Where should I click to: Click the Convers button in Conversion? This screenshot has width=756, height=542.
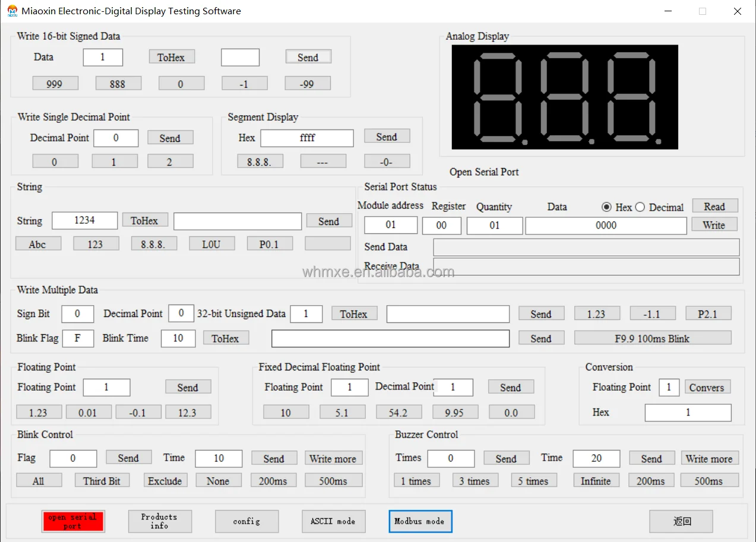[x=707, y=387]
